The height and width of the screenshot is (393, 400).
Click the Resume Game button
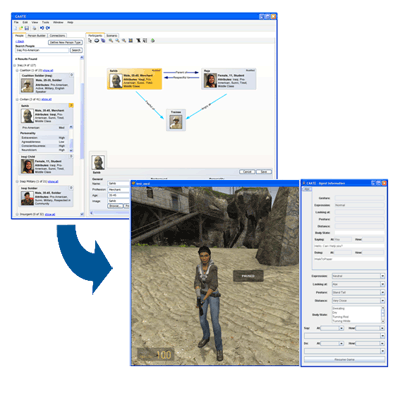pos(344,360)
